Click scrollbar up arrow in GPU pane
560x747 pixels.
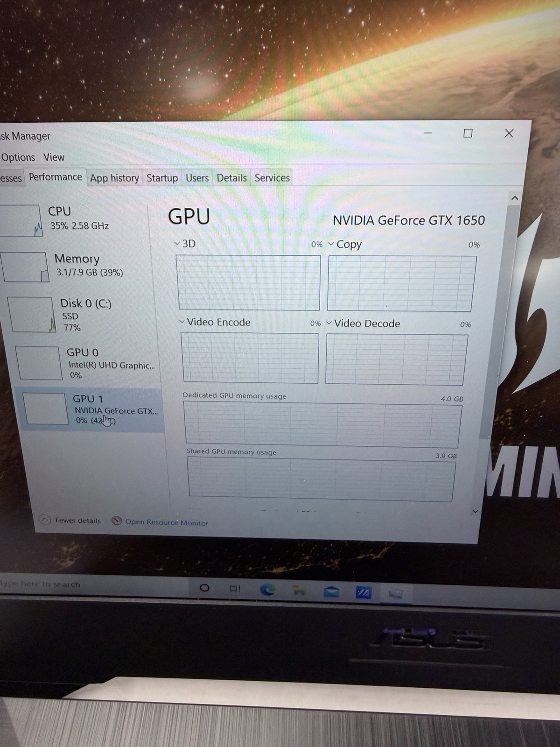tap(514, 198)
